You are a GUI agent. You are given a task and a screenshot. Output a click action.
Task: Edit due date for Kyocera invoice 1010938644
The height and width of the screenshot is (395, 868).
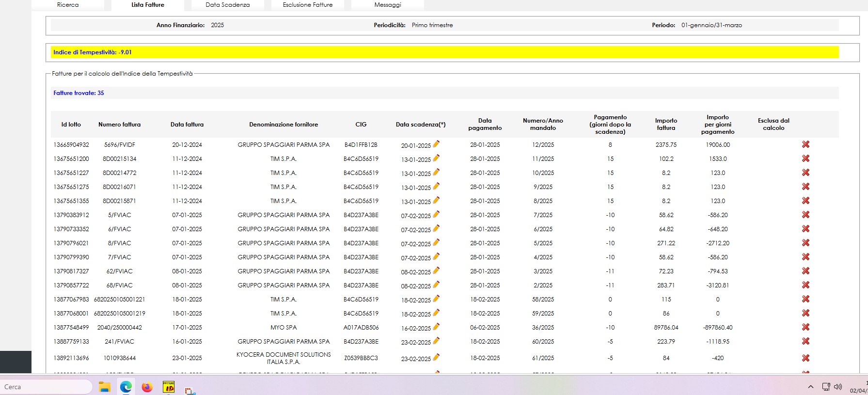click(436, 357)
